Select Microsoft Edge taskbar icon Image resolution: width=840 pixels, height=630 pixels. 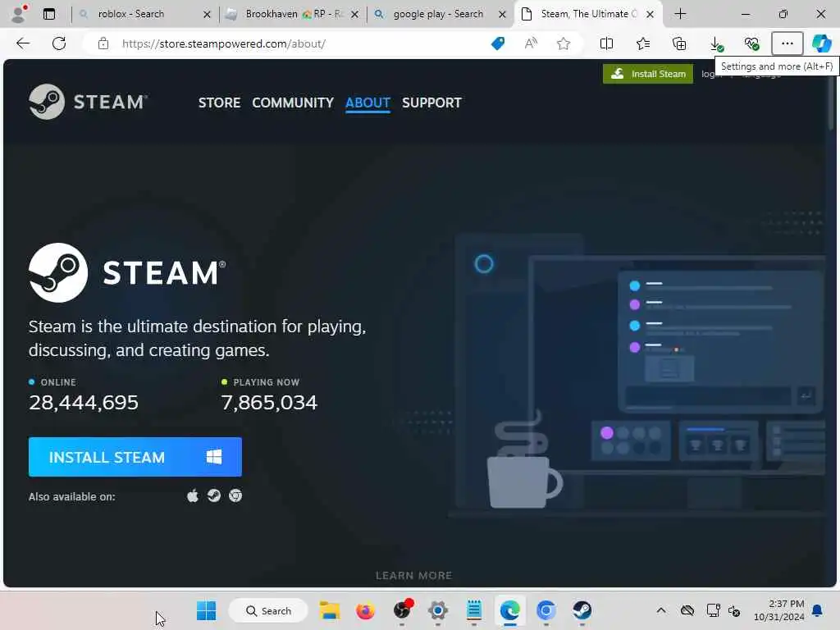coord(509,610)
